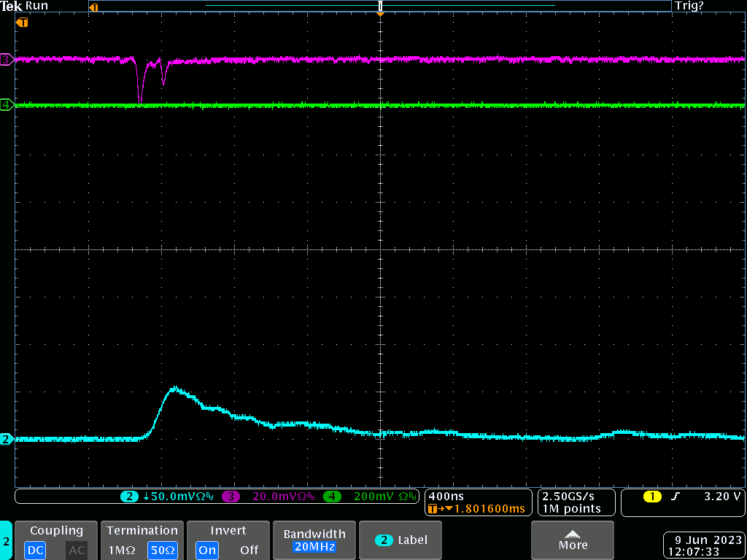The width and height of the screenshot is (747, 560).
Task: Select channel 3 badge in readout bar
Action: tap(231, 497)
